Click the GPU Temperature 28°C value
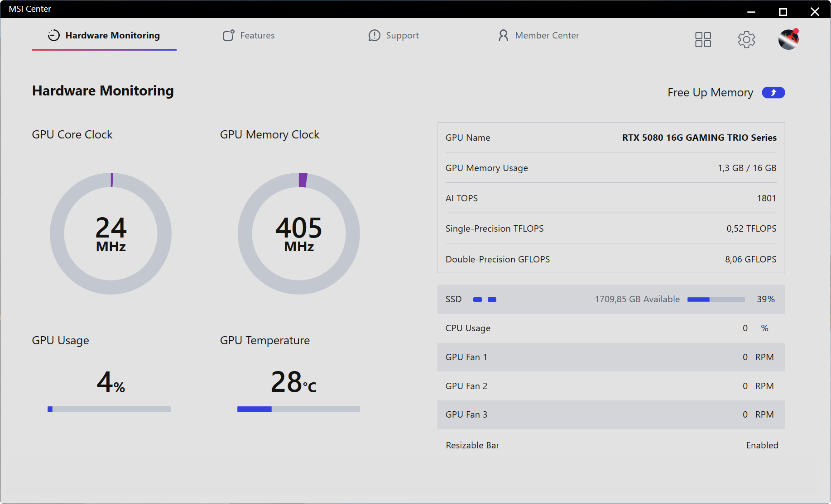831x504 pixels. point(293,382)
